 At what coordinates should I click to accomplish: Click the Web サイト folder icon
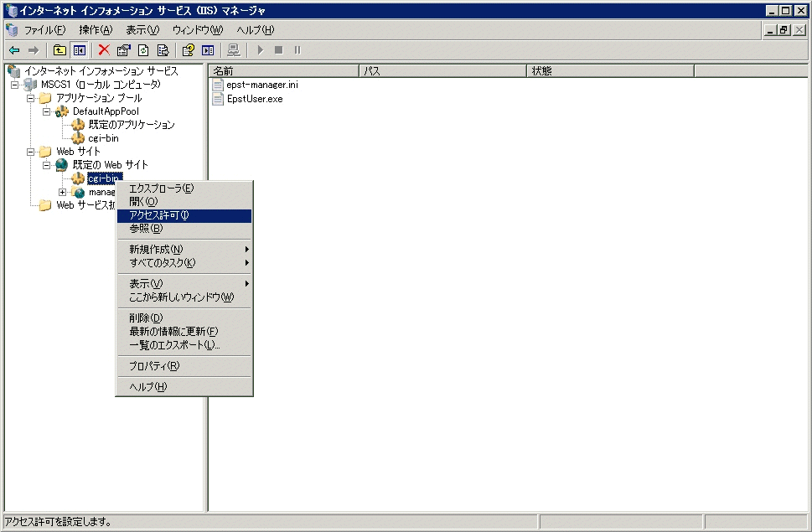point(45,152)
